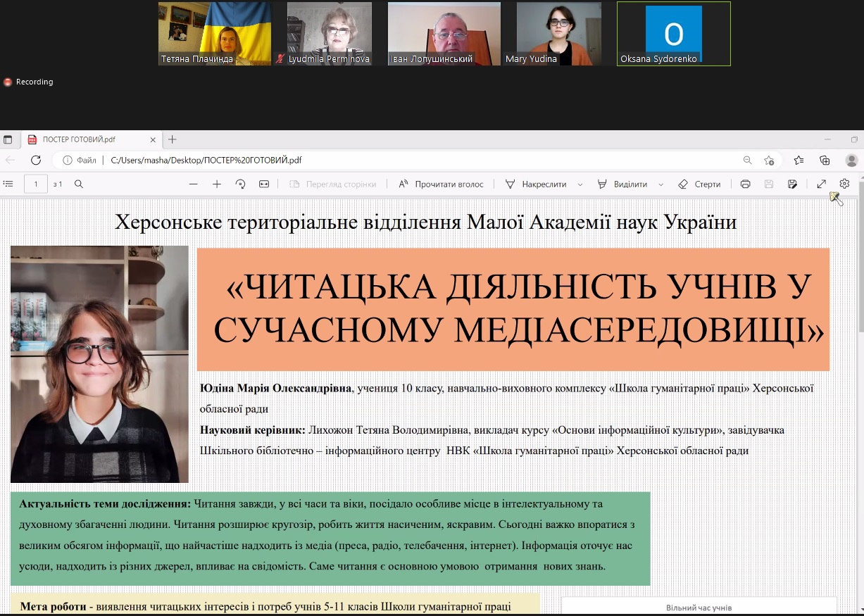The image size is (864, 616).
Task: Expand the Виділити color options arrow
Action: pos(661,184)
